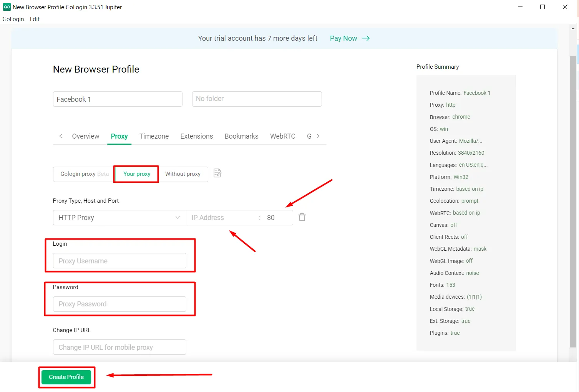This screenshot has width=579, height=392.
Task: Open the No folder selector
Action: click(257, 99)
